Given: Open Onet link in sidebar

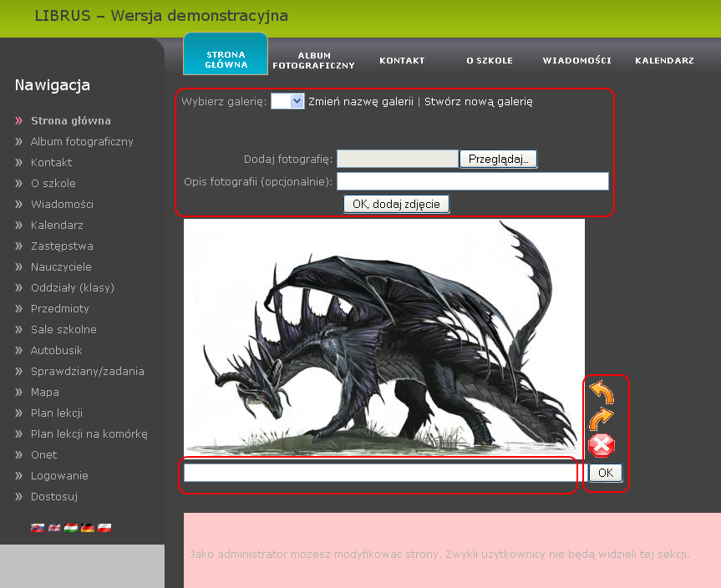Looking at the screenshot, I should [44, 455].
